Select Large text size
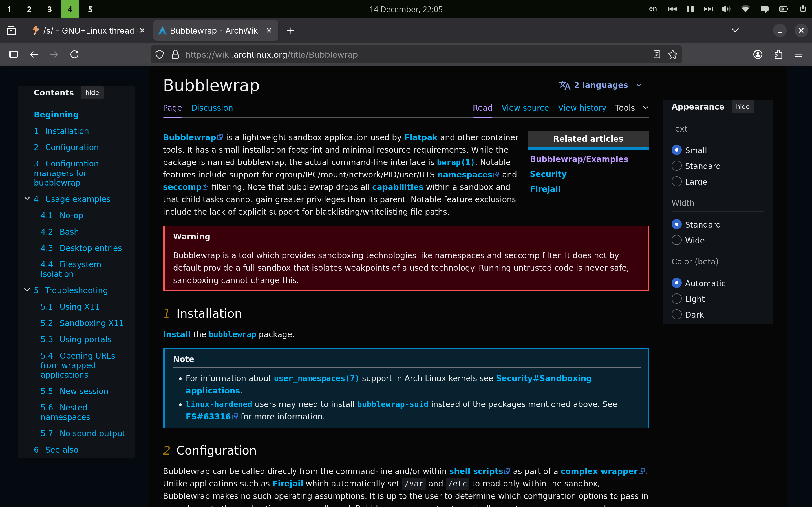Screen dimensions: 812x507 [x=676, y=182]
